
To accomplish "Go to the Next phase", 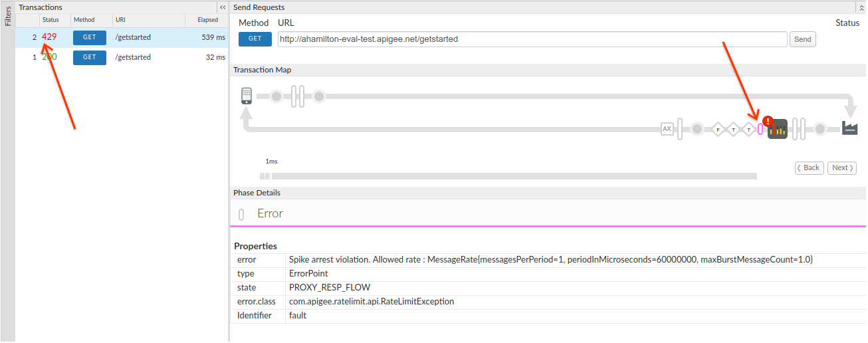I will [843, 168].
